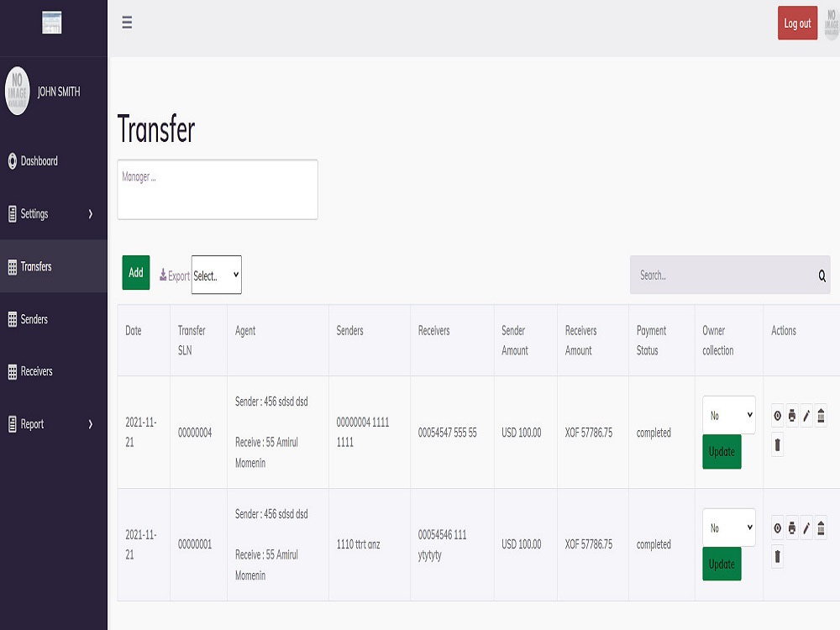Open the export format Select dropdown
This screenshot has width=840, height=630.
click(217, 275)
